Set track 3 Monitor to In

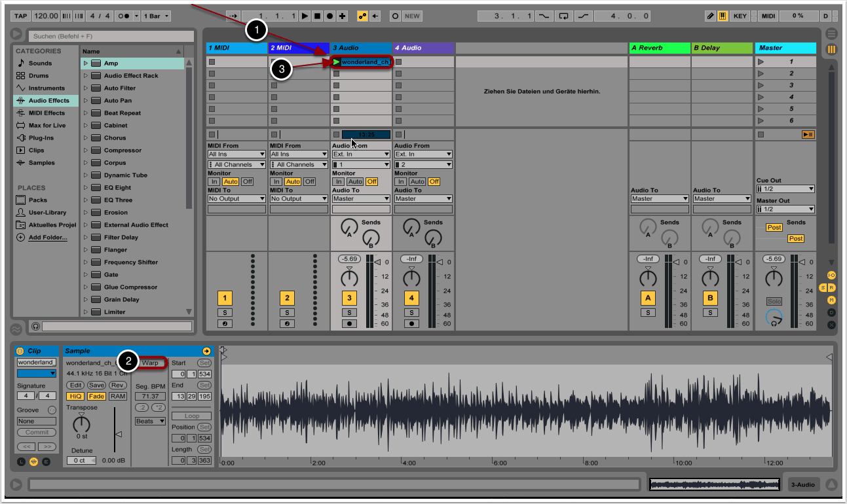[x=339, y=181]
